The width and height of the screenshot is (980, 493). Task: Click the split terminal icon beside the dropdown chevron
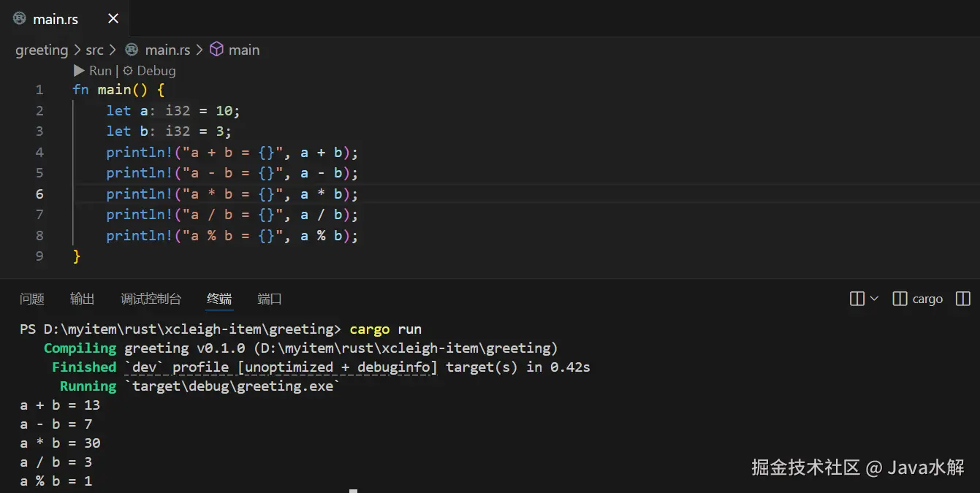tap(857, 299)
